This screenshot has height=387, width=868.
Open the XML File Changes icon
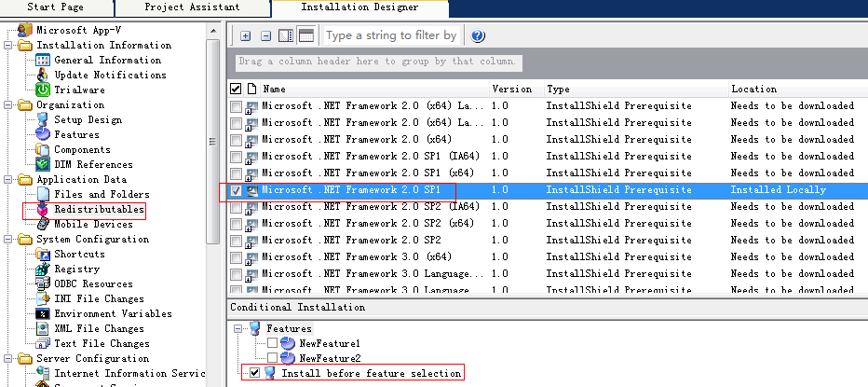(43, 329)
